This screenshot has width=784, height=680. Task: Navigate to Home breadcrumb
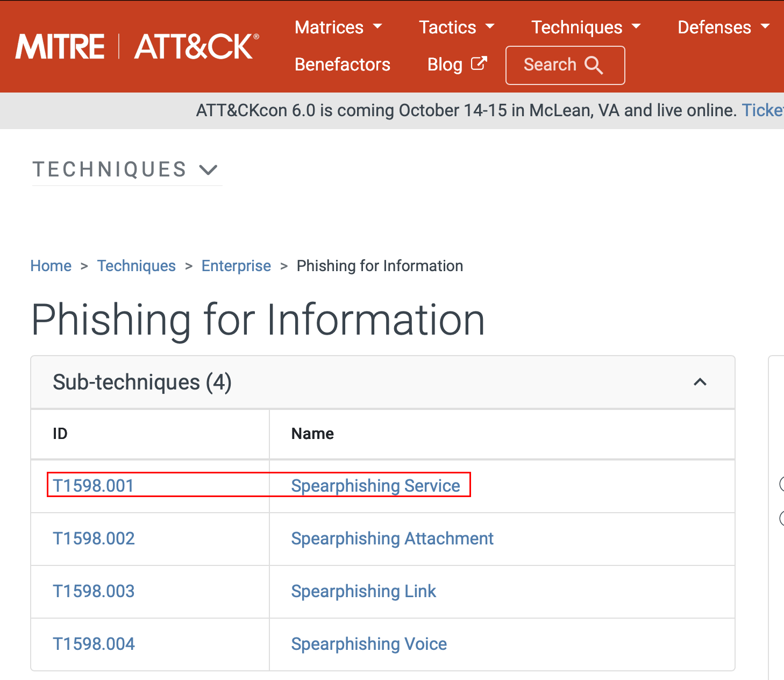point(51,266)
